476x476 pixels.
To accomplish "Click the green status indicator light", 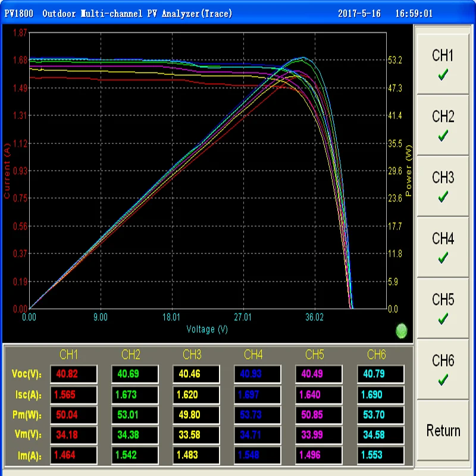I will click(401, 330).
